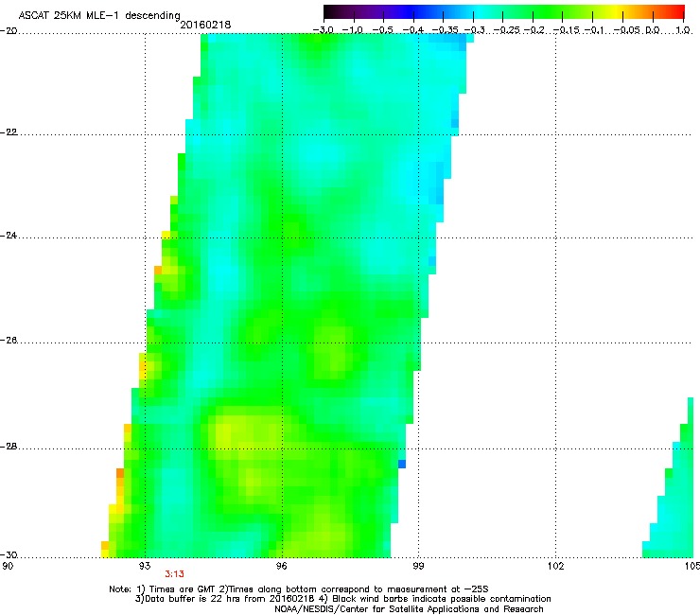Pick the red end of the color bar
The height and width of the screenshot is (615, 700).
(x=677, y=12)
